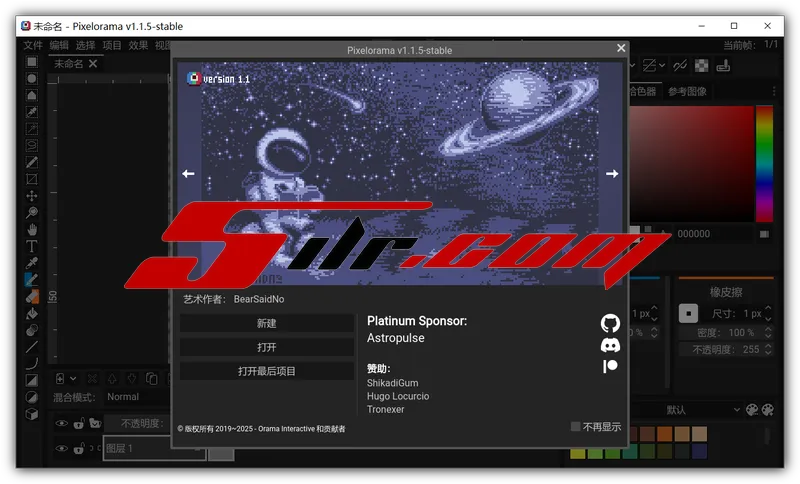Open the panel options three-dot menu
800x484 pixels.
point(774,91)
